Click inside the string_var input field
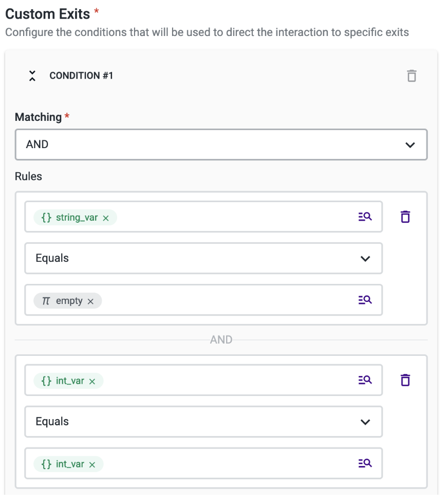448x504 pixels. pyautogui.click(x=231, y=217)
